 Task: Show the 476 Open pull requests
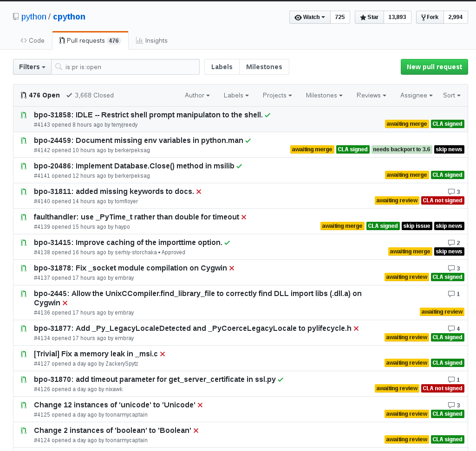click(40, 95)
